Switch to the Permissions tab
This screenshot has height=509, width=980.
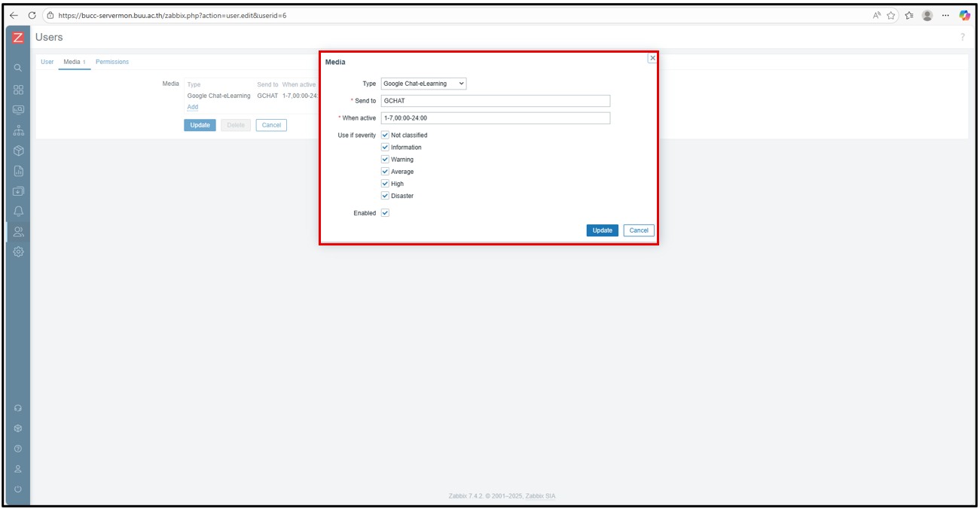[112, 62]
